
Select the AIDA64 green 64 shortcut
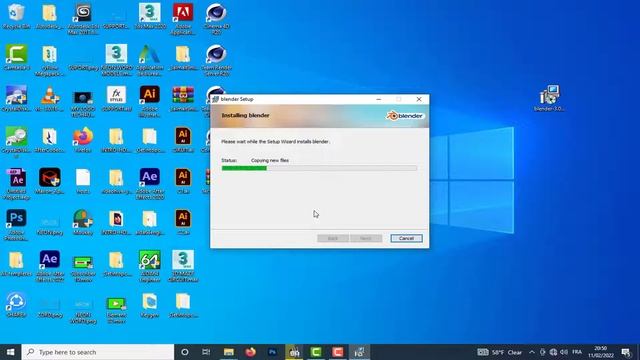pos(150,266)
